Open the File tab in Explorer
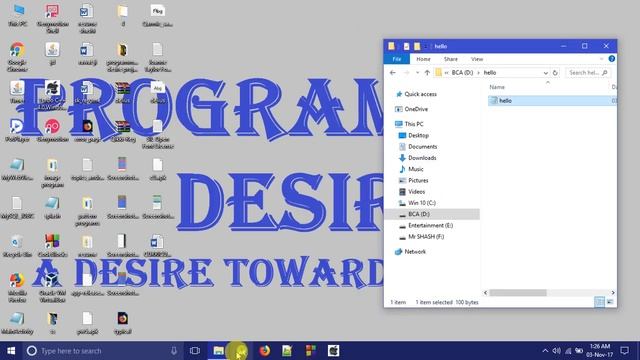The height and width of the screenshot is (360, 640). point(396,59)
